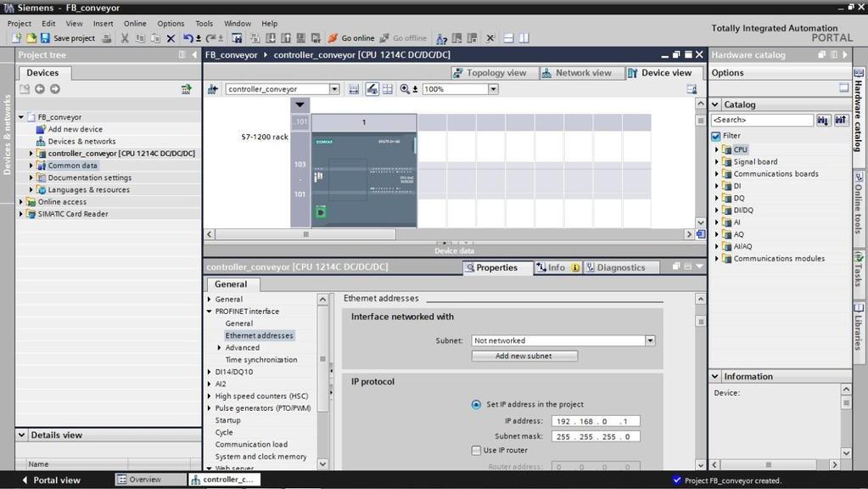Expand DI14/DQ10 properties node

[210, 372]
